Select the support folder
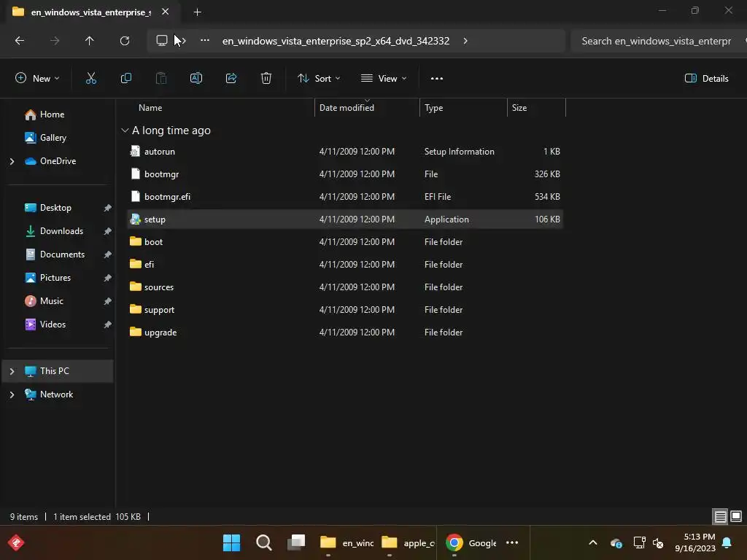Screen dimensions: 747x560 pyautogui.click(x=345, y=309)
